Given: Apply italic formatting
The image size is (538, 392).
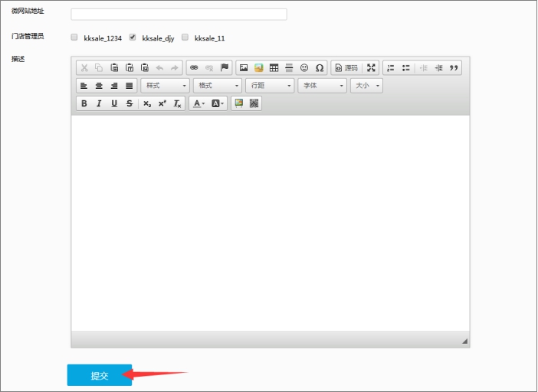Looking at the screenshot, I should [x=99, y=103].
